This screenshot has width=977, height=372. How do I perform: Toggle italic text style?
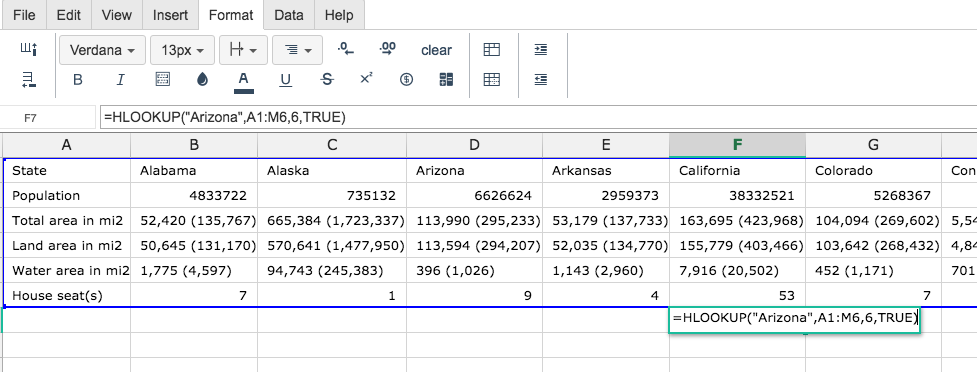[x=120, y=80]
